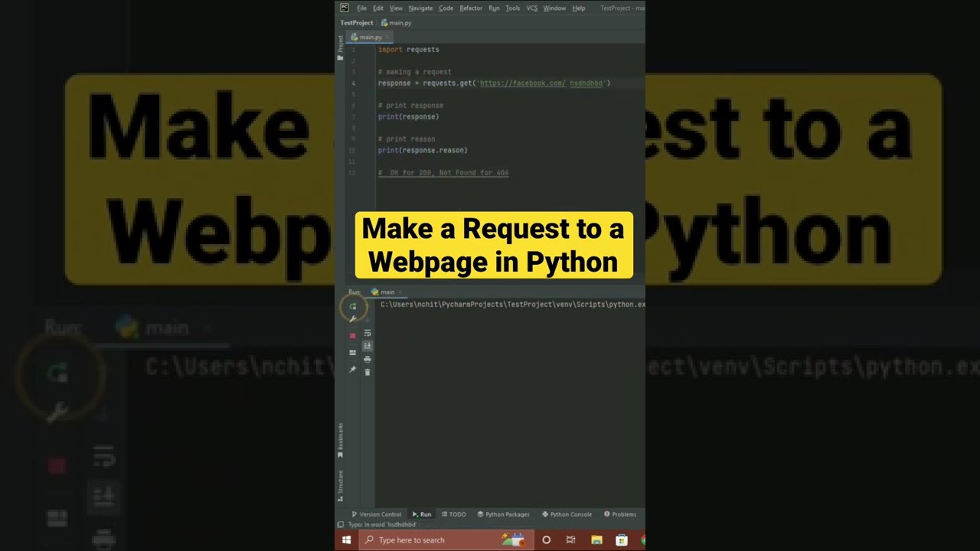
Task: Click the search highlights icon in the taskbar search box
Action: (x=513, y=540)
